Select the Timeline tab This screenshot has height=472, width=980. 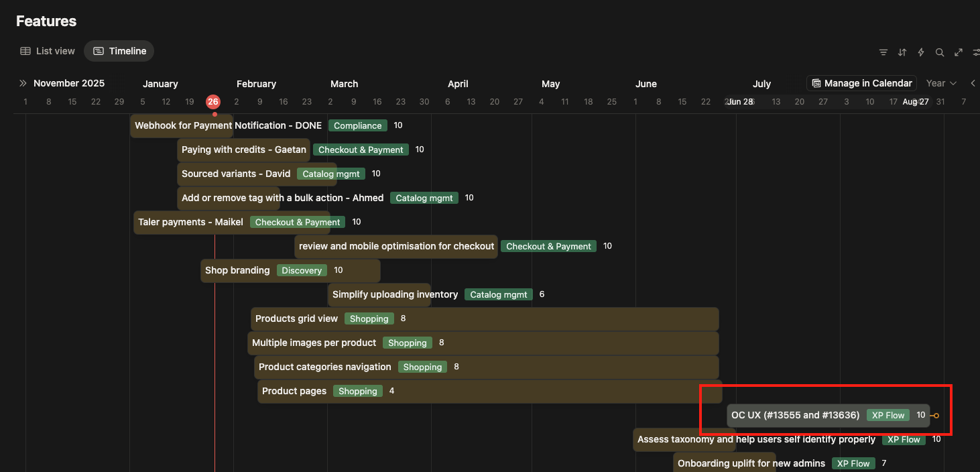click(x=119, y=51)
